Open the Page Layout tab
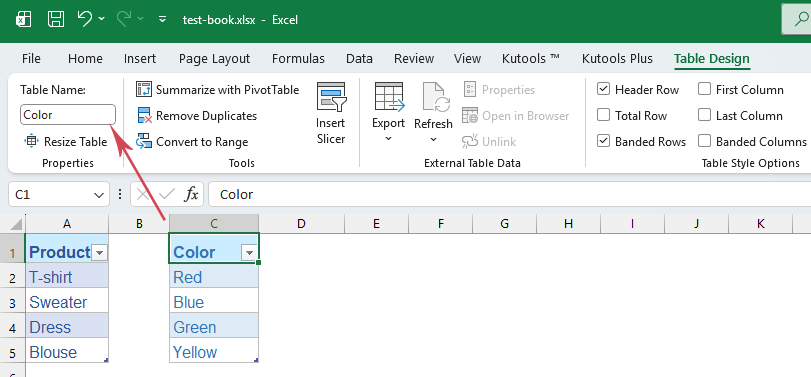The height and width of the screenshot is (377, 811). coord(214,58)
